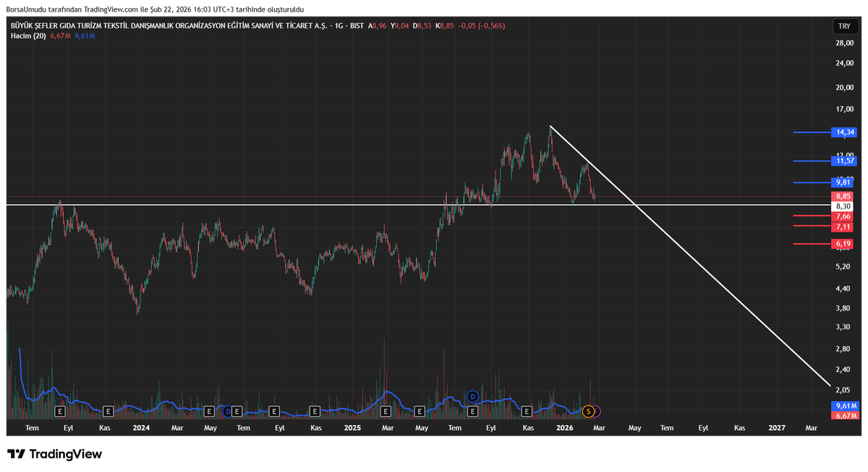
Task: Click the 28,00 price scale value
Action: 845,43
